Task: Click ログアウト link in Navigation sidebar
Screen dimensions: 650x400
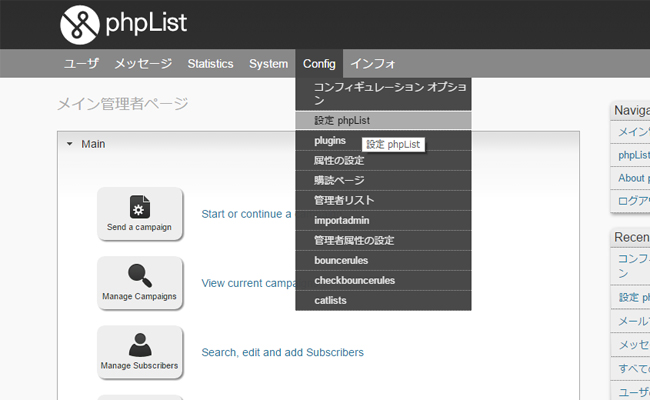Action: pyautogui.click(x=634, y=201)
